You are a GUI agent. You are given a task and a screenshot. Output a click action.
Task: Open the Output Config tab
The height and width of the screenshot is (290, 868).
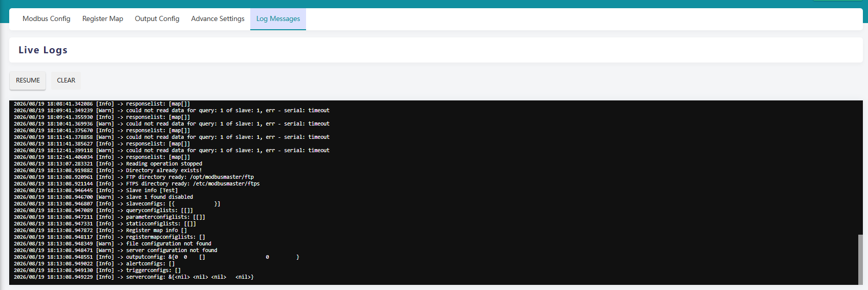click(157, 19)
